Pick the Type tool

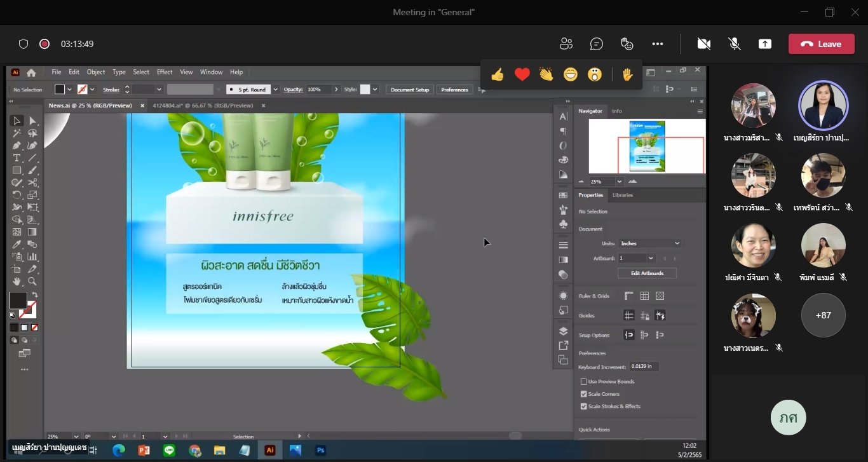17,158
